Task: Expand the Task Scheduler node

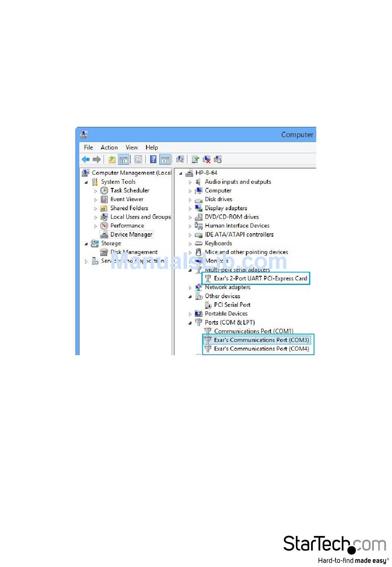Action: [96, 191]
